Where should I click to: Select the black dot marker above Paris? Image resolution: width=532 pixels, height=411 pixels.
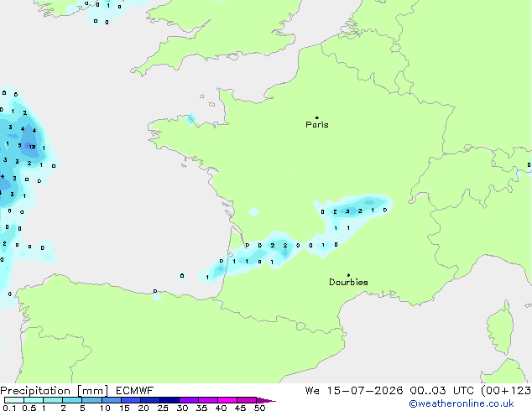[317, 117]
